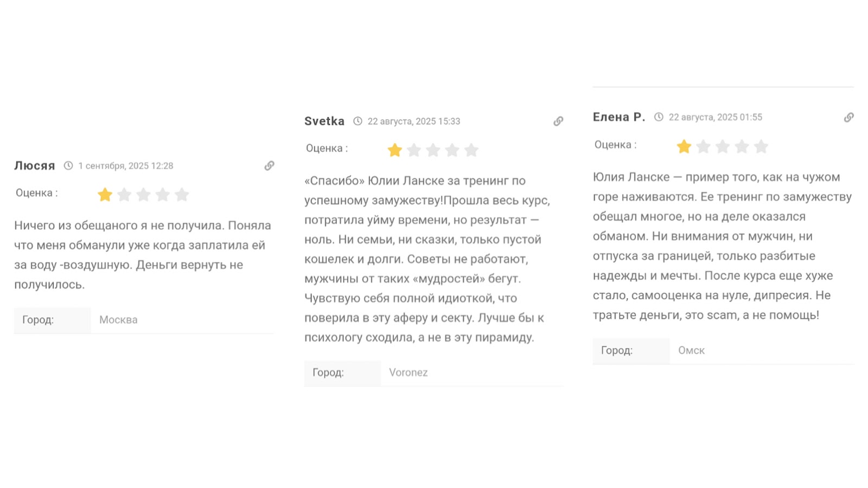
Task: Click the clock icon beside 1 сентября date
Action: click(68, 166)
